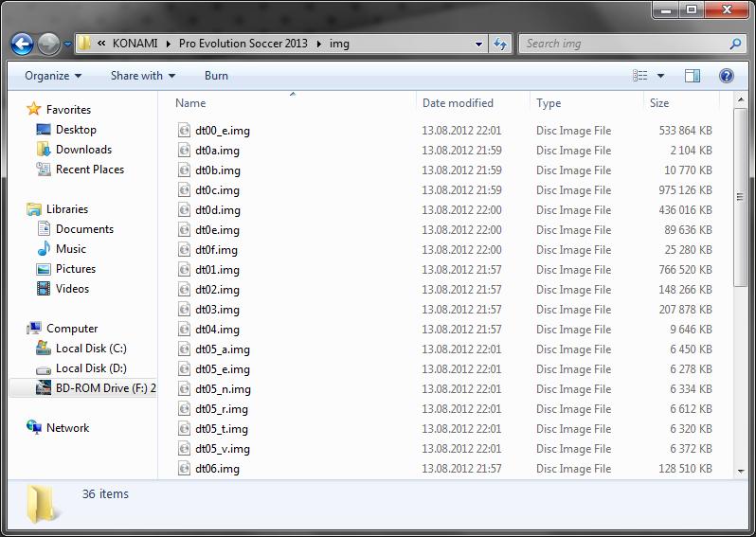
Task: Toggle the preview pane
Action: [x=693, y=76]
